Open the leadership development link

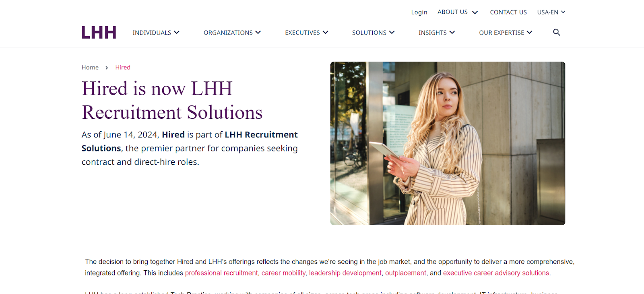point(345,273)
